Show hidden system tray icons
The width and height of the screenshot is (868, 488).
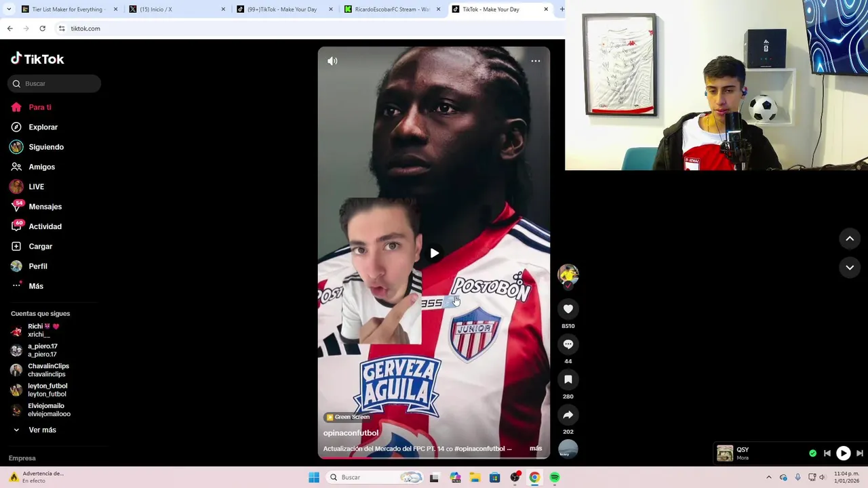[x=768, y=477]
